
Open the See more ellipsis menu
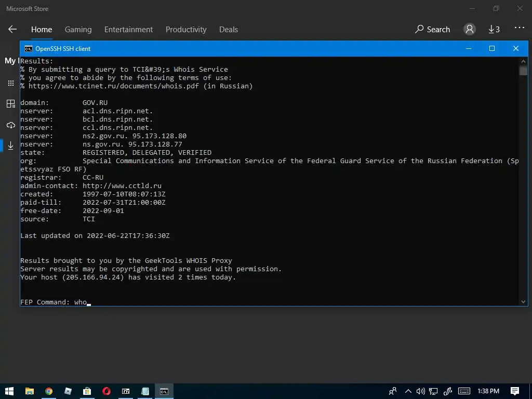point(520,28)
